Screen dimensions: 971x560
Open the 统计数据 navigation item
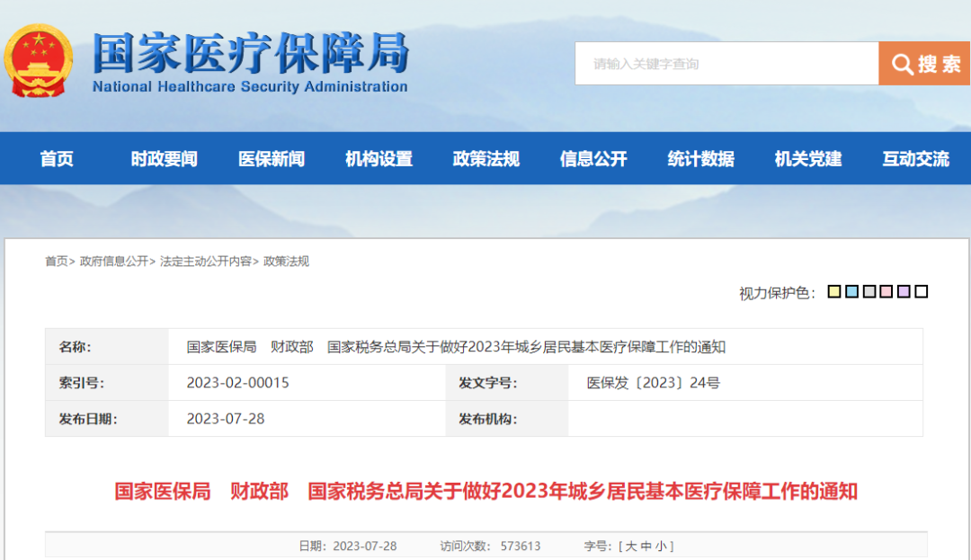701,159
